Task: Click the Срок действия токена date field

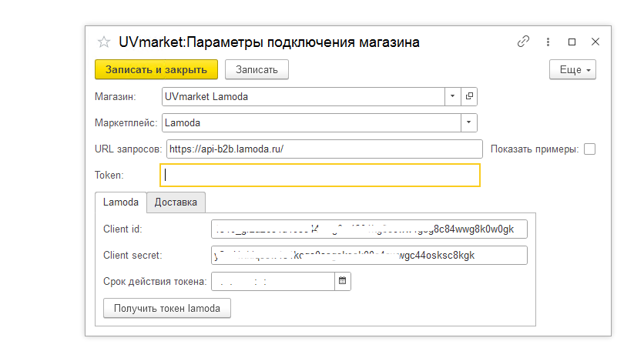Action: pos(273,282)
